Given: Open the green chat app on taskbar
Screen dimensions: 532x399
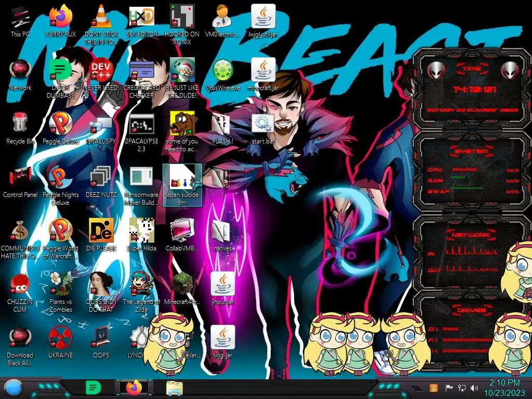Looking at the screenshot, I should (92, 388).
